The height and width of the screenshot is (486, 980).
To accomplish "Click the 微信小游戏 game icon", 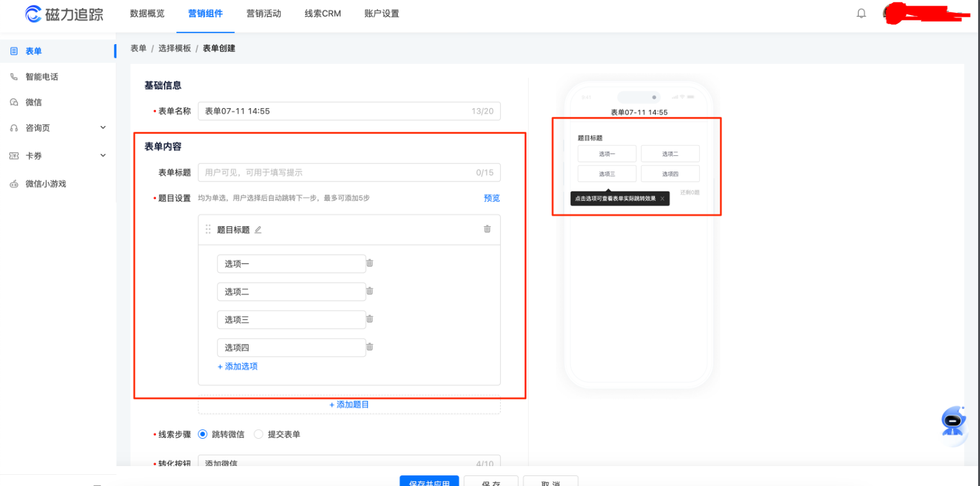I will point(14,183).
